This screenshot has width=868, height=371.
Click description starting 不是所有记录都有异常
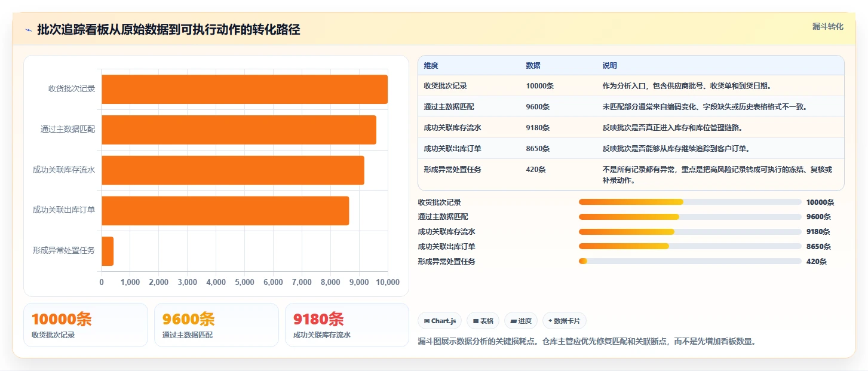[717, 174]
